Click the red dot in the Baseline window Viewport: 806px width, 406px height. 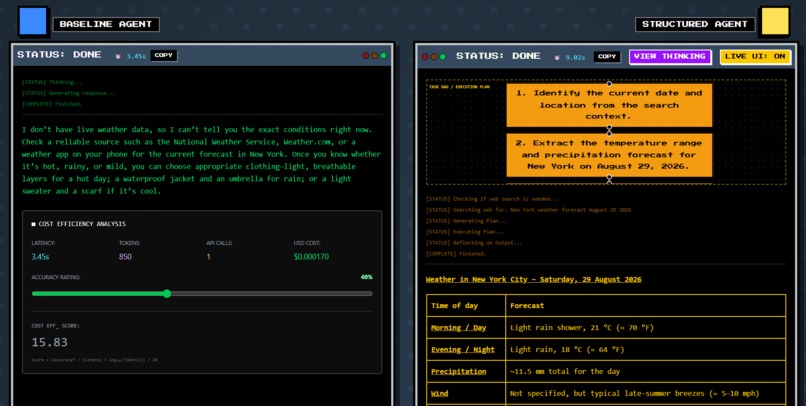[366, 56]
